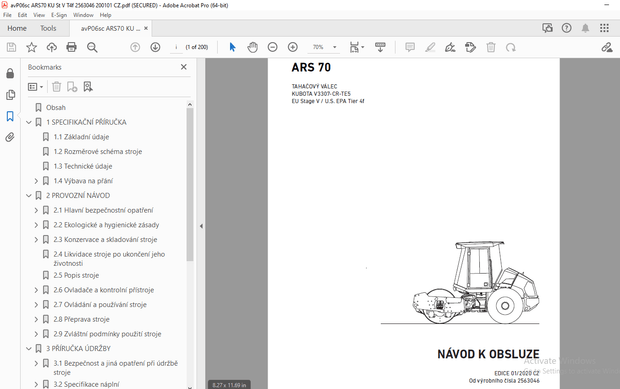The width and height of the screenshot is (620, 389).
Task: Click the scrolling mode keyboard icon
Action: click(380, 47)
